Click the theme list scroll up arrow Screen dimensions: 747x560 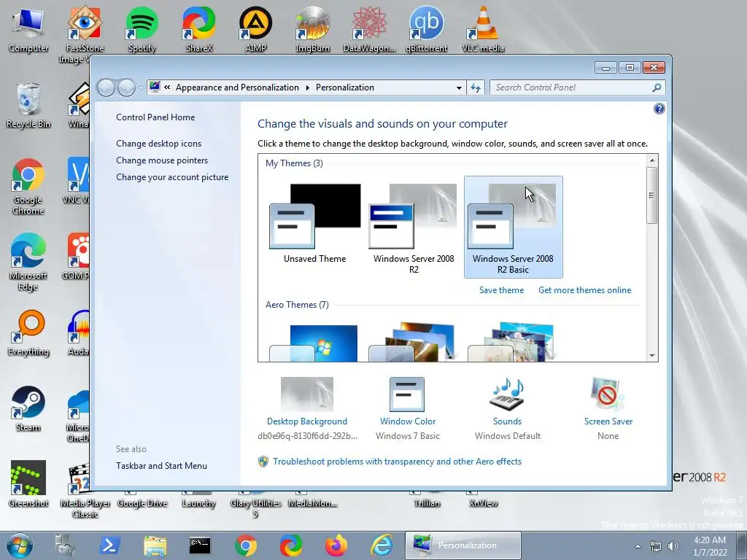pyautogui.click(x=652, y=160)
